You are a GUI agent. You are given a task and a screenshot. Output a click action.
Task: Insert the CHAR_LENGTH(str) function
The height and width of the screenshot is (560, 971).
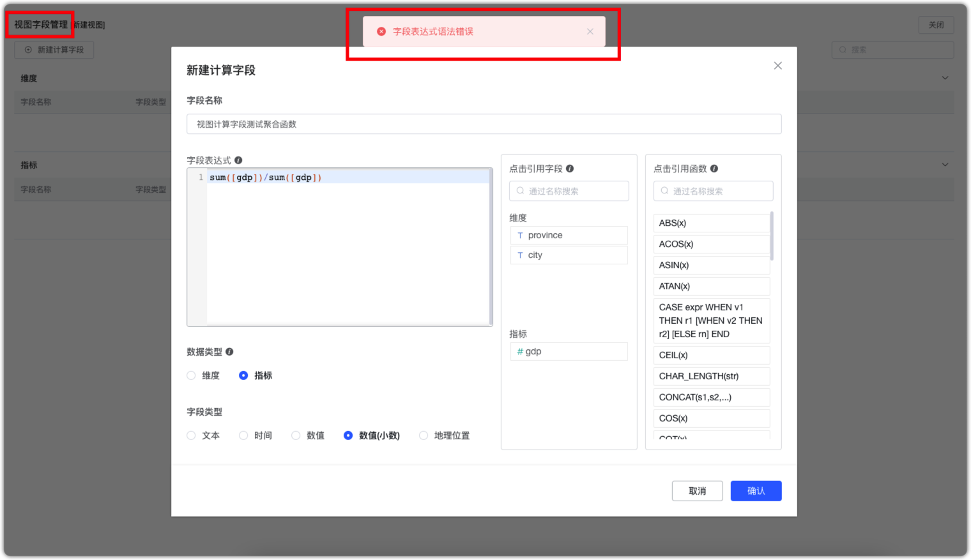click(x=712, y=377)
